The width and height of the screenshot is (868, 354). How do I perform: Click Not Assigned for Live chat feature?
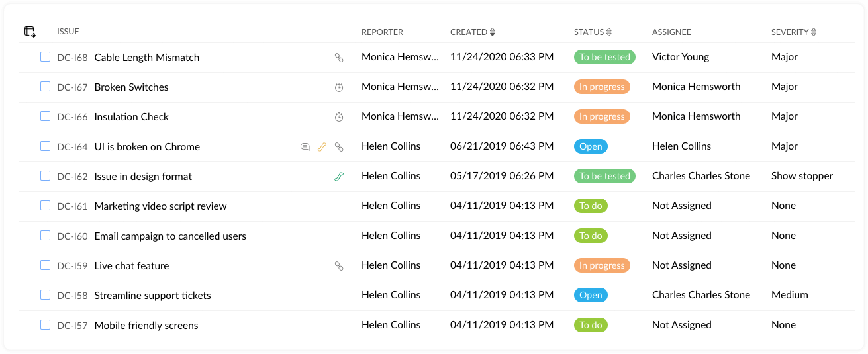click(682, 265)
